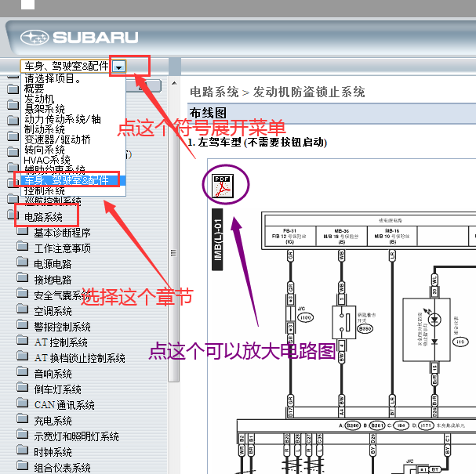Click the MB-36 fuse cell
The height and width of the screenshot is (474, 476).
(342, 236)
